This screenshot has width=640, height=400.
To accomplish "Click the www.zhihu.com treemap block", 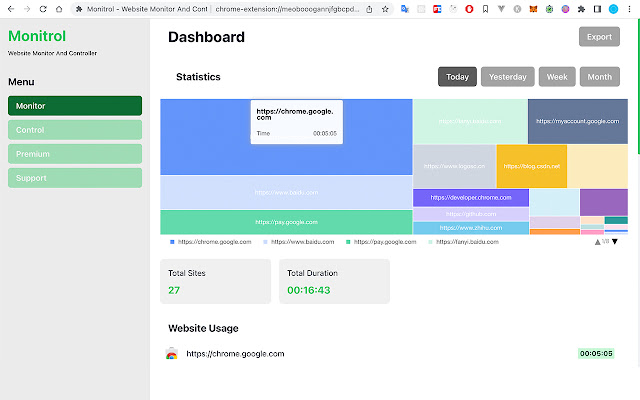I will pos(471,228).
